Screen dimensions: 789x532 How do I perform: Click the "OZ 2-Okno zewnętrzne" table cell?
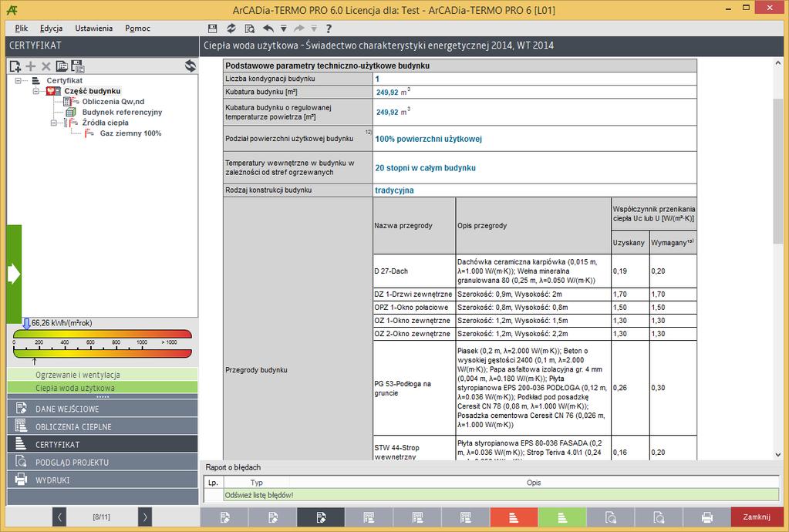(x=414, y=333)
